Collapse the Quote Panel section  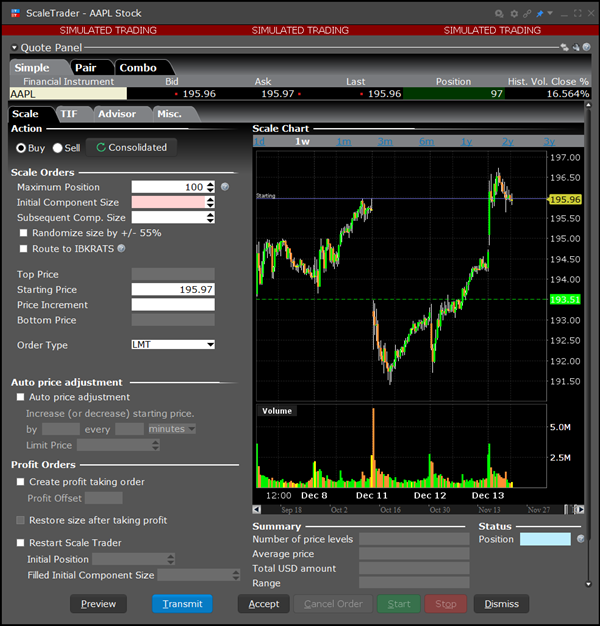(x=14, y=48)
